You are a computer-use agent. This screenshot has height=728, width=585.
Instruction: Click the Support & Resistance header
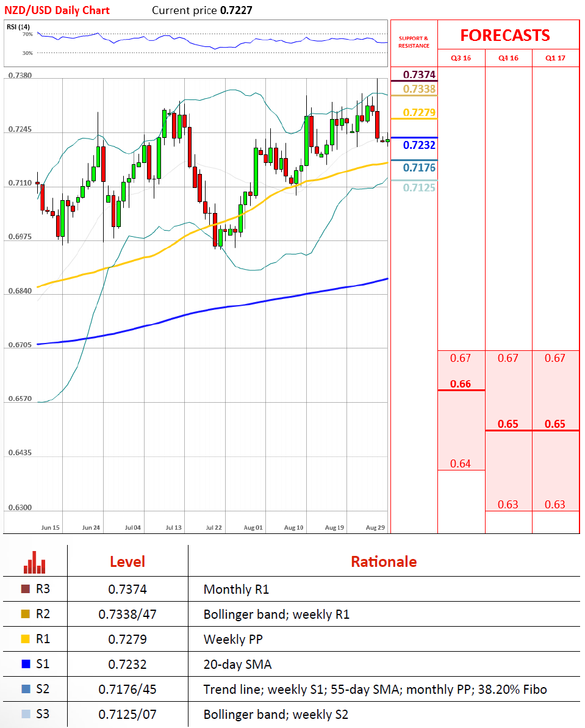point(414,42)
